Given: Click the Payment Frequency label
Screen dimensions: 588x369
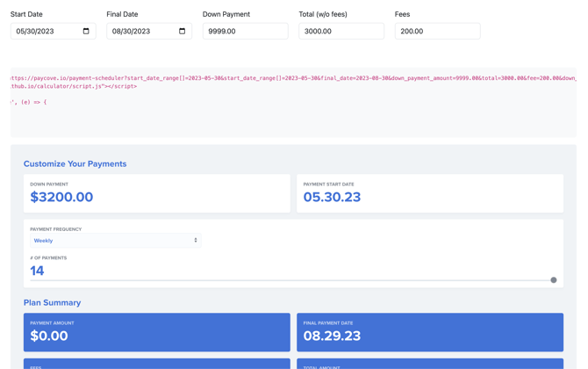Looking at the screenshot, I should pyautogui.click(x=56, y=229).
